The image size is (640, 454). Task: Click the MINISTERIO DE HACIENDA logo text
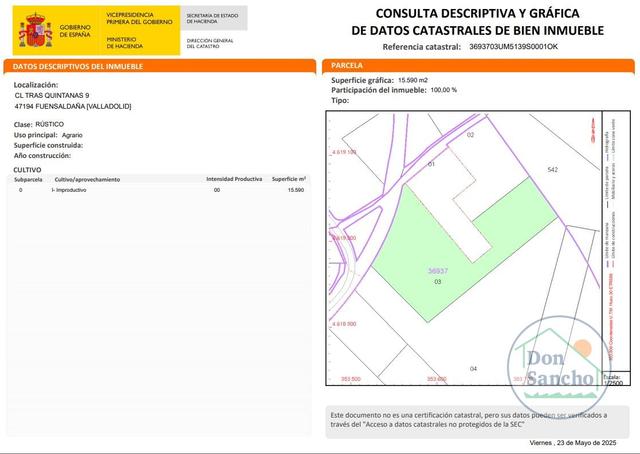(x=125, y=43)
